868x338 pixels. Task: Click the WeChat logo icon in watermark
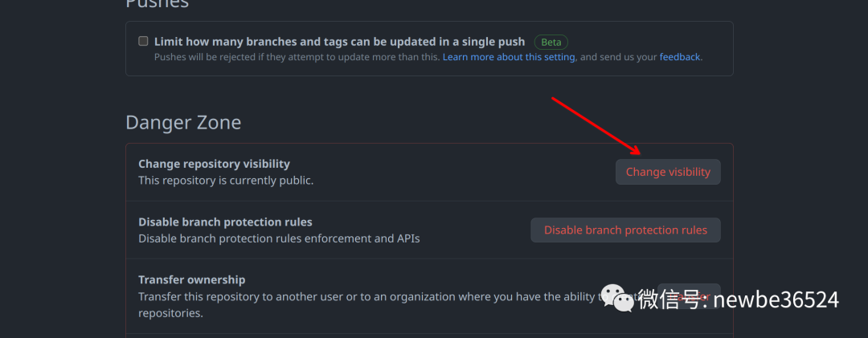tap(618, 298)
